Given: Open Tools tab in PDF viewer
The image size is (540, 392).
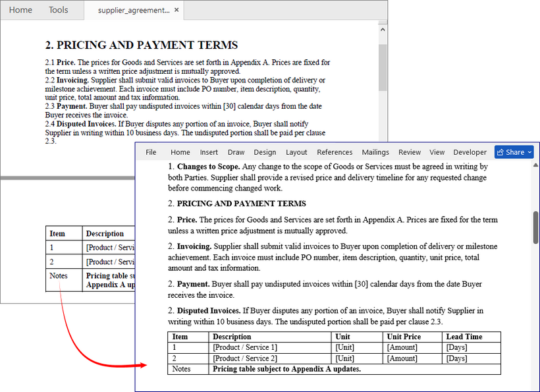Looking at the screenshot, I should (x=58, y=10).
